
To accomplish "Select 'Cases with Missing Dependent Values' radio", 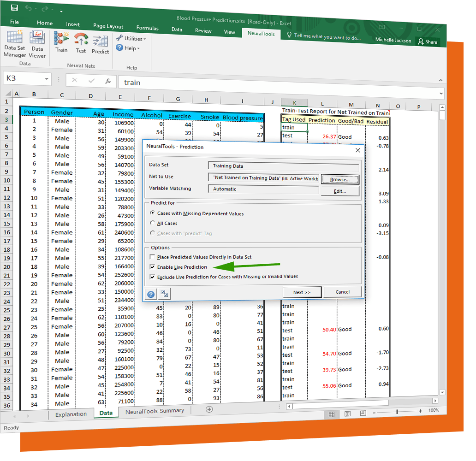I will coord(152,213).
